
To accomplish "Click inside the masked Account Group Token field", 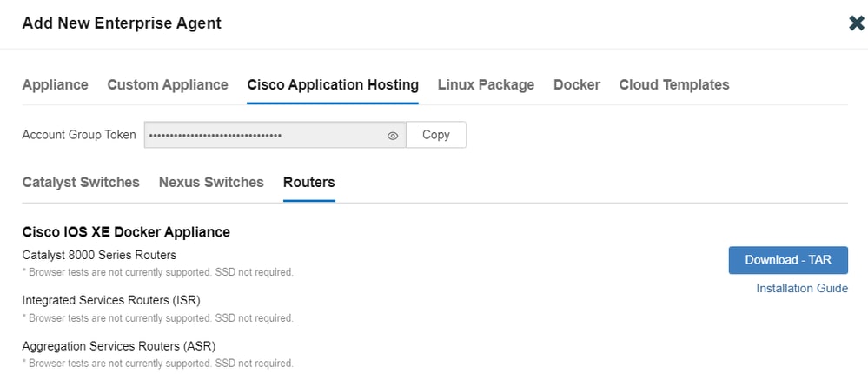I will pyautogui.click(x=261, y=135).
